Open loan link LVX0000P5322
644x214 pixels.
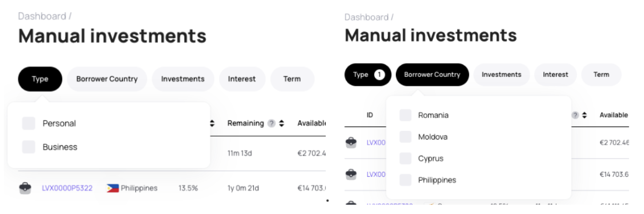(x=67, y=188)
